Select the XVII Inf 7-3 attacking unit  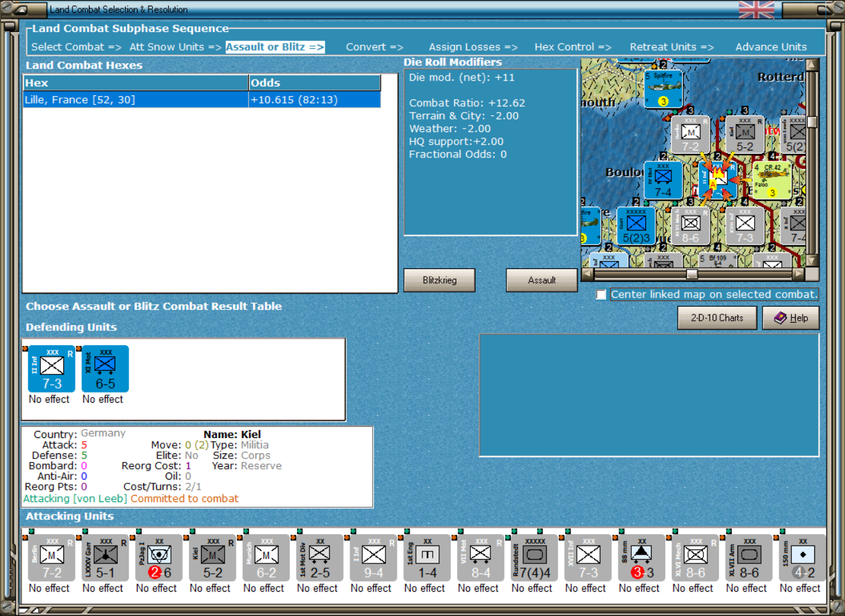click(589, 558)
